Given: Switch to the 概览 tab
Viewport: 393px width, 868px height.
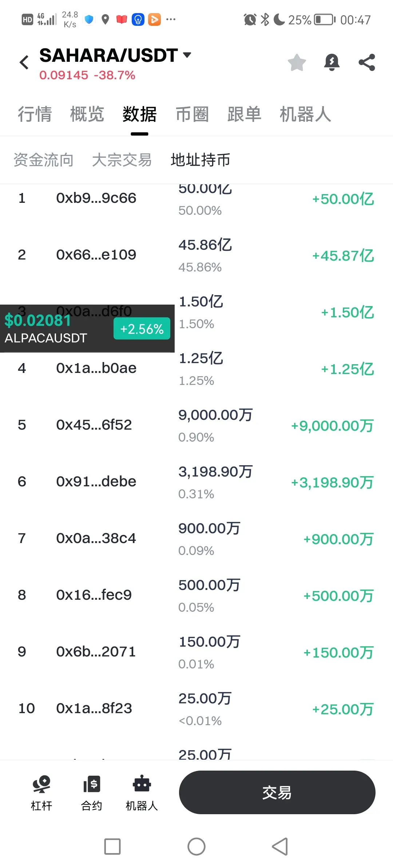Looking at the screenshot, I should point(87,114).
